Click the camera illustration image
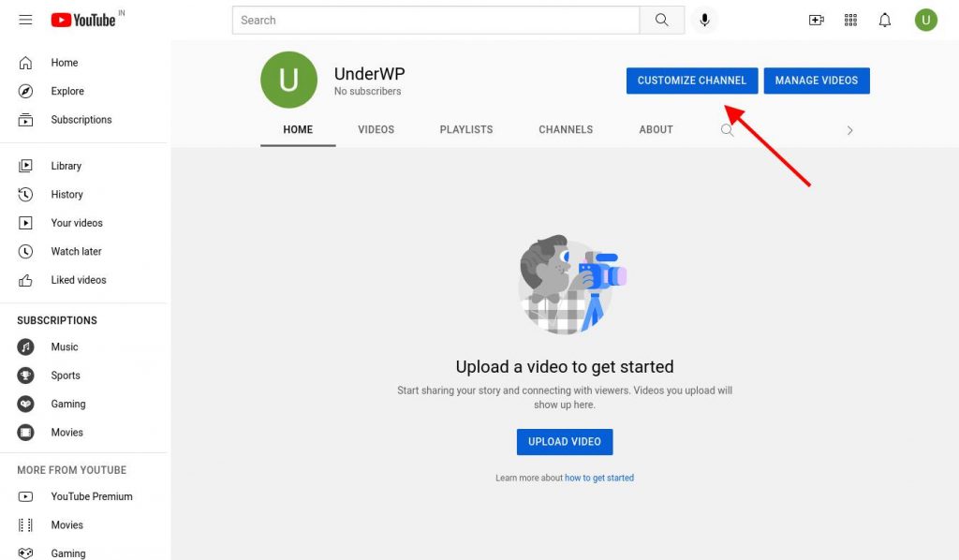This screenshot has height=560, width=959. pyautogui.click(x=573, y=285)
